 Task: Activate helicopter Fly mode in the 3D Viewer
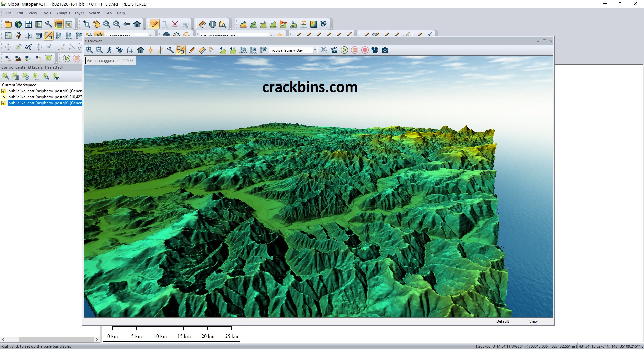coord(119,50)
